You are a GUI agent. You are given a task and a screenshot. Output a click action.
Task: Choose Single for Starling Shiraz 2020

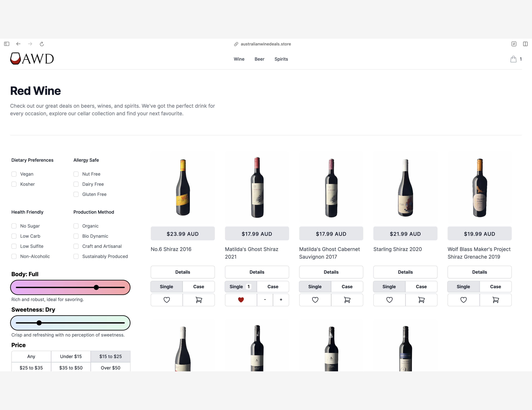pos(389,286)
